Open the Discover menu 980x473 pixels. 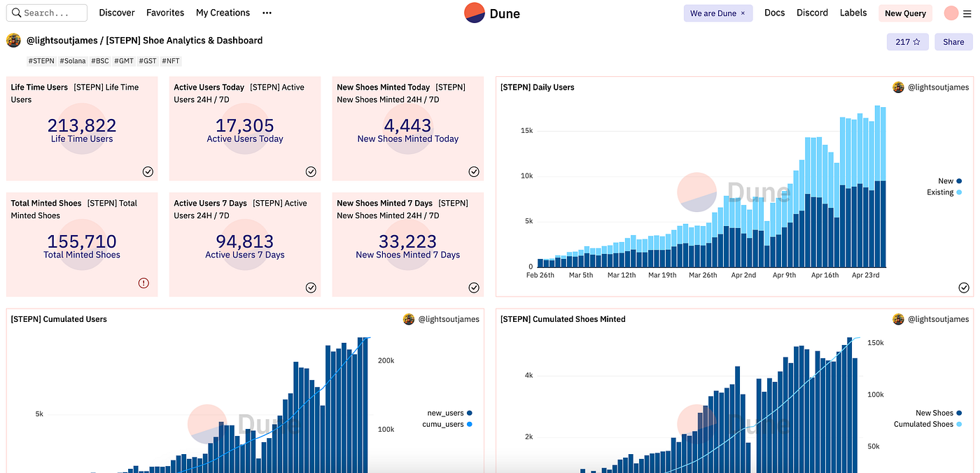[117, 13]
